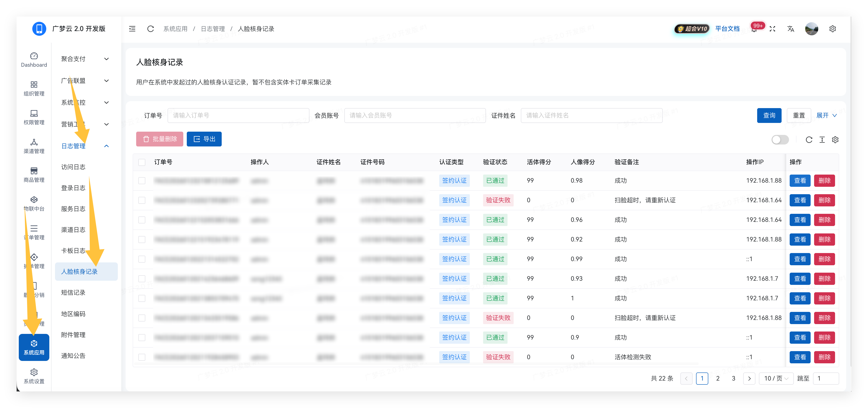This screenshot has width=868, height=408.
Task: Enter fullscreen mode via the expand icon
Action: click(x=772, y=29)
